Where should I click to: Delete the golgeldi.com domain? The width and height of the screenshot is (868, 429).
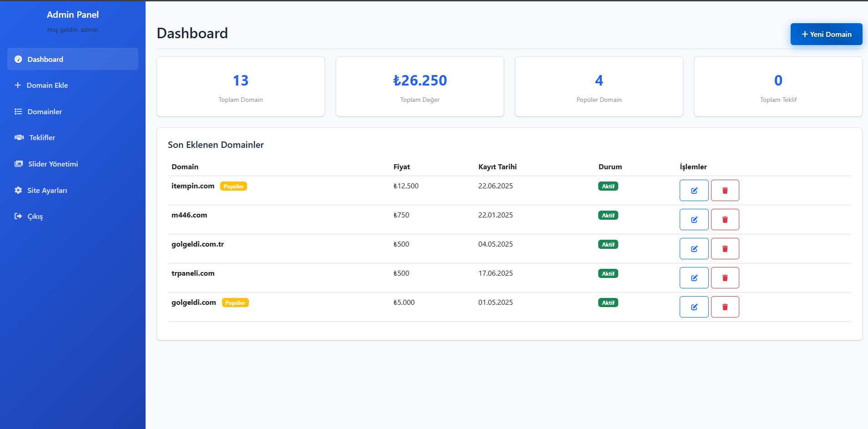click(725, 307)
